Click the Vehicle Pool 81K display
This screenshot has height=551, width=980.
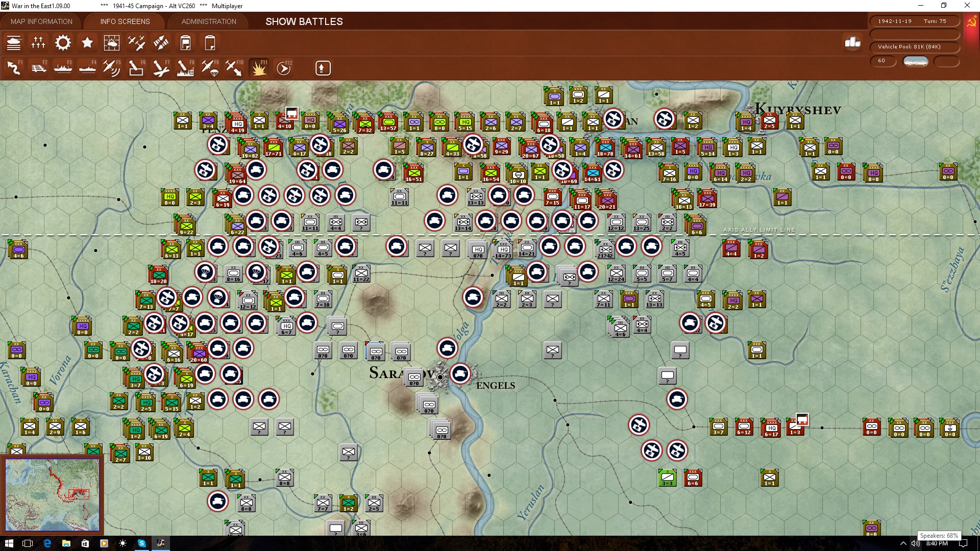pyautogui.click(x=915, y=46)
